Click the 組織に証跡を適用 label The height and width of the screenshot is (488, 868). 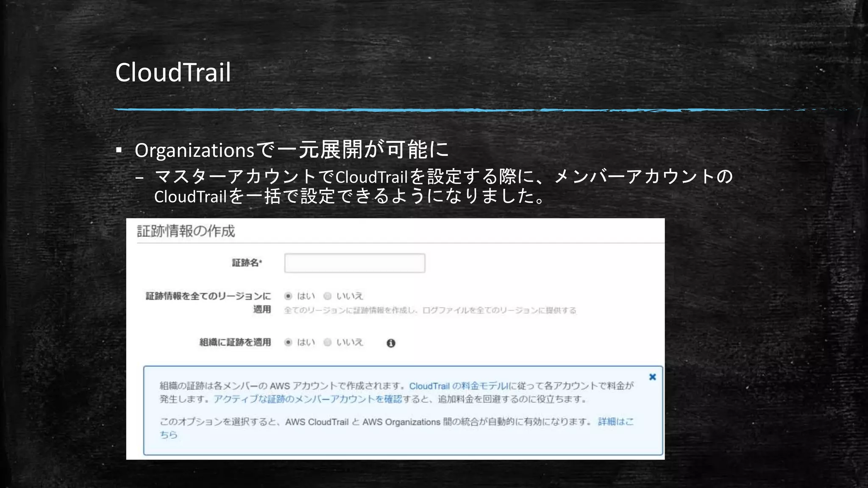point(235,342)
